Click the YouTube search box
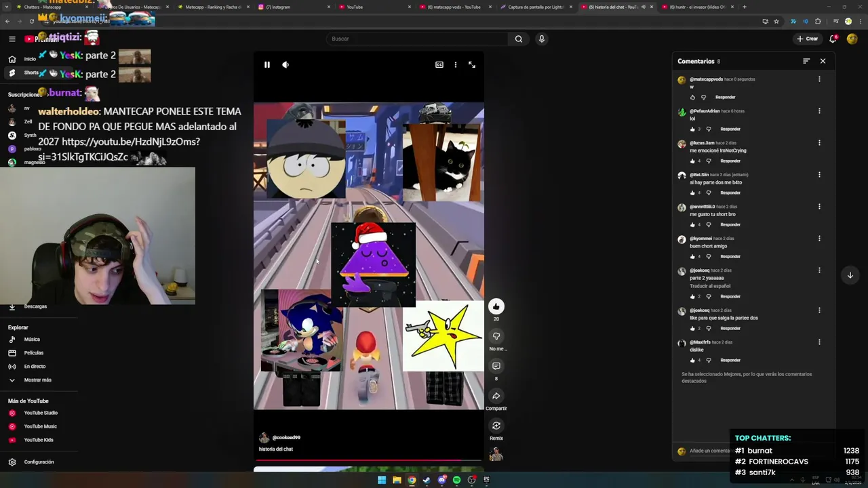The width and height of the screenshot is (868, 488). [416, 39]
